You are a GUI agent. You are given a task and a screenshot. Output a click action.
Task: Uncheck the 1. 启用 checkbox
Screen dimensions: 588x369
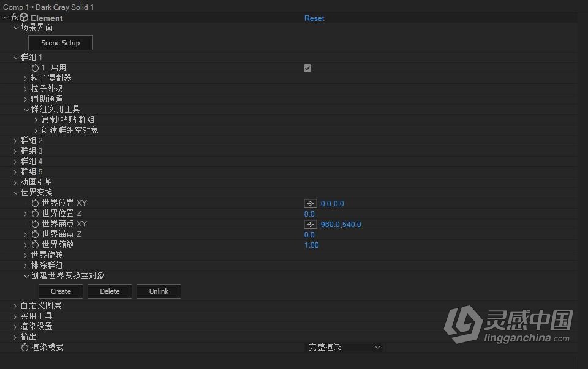click(307, 68)
